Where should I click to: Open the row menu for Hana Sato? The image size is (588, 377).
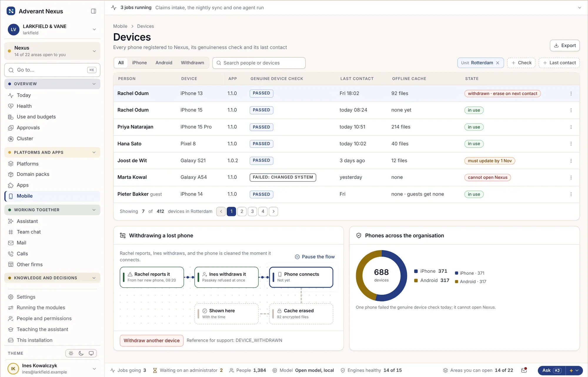[571, 144]
